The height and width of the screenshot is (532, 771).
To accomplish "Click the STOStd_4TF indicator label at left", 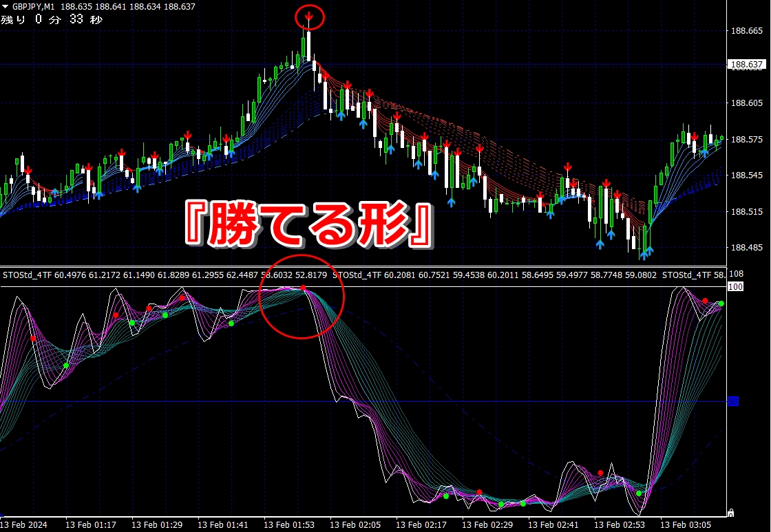I will click(28, 275).
